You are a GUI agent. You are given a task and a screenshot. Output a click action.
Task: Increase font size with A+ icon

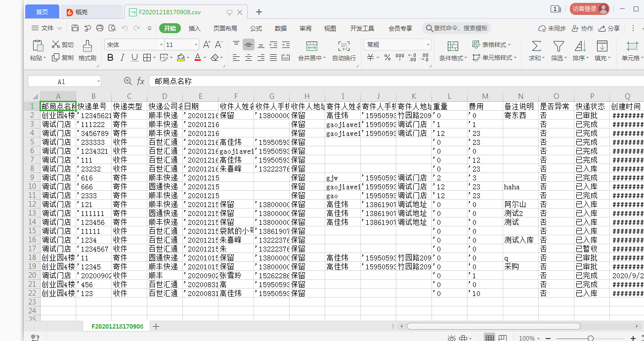[x=207, y=44]
